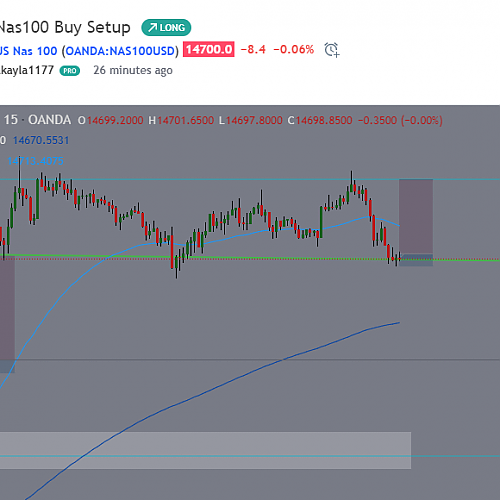Open the kayla1177 author profile link
This screenshot has width=500, height=500.
27,70
